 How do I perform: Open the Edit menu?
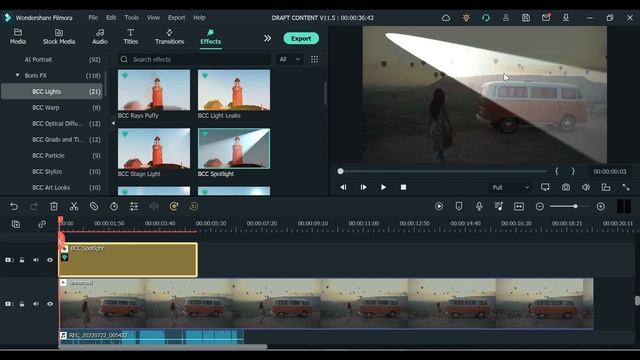pos(111,18)
